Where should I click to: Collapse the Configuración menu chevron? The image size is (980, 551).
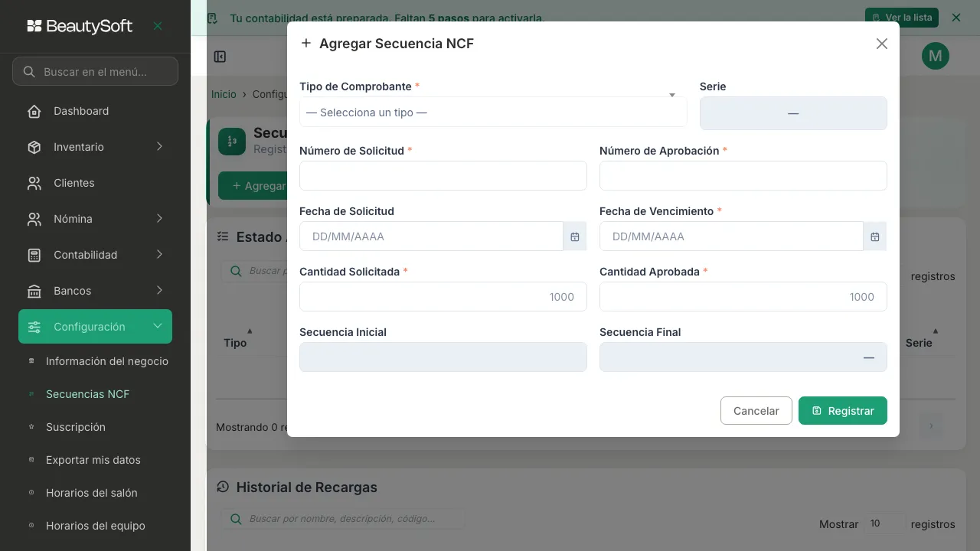pos(158,327)
